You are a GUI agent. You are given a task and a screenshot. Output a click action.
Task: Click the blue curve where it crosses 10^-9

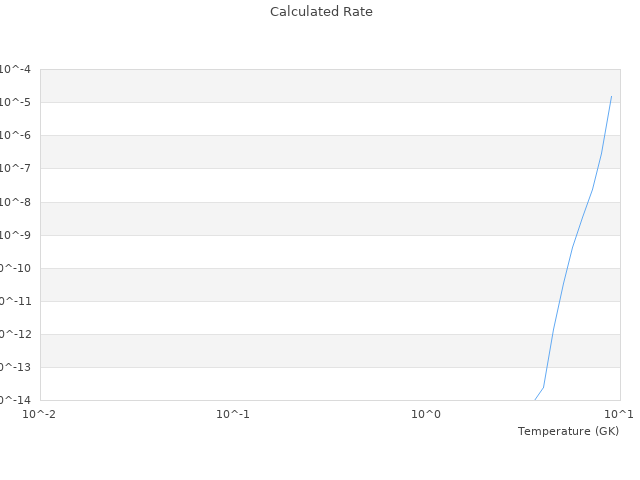click(x=576, y=235)
